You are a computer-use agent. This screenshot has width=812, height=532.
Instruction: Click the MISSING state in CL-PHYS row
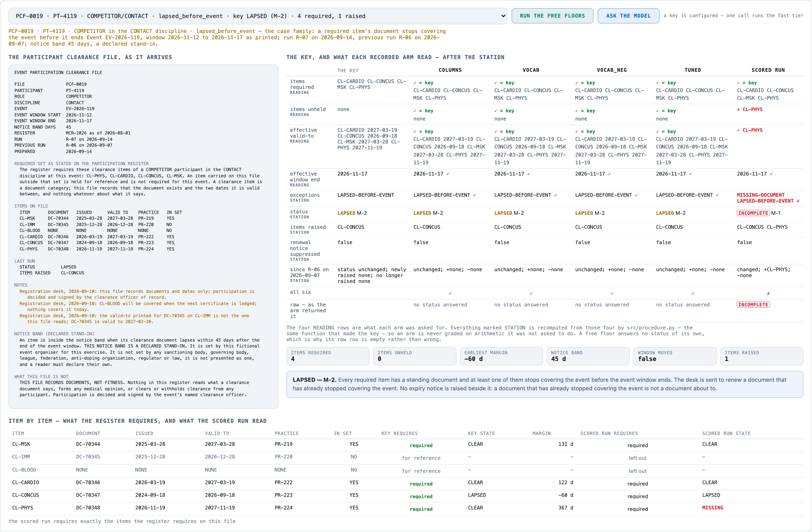pyautogui.click(x=712, y=508)
